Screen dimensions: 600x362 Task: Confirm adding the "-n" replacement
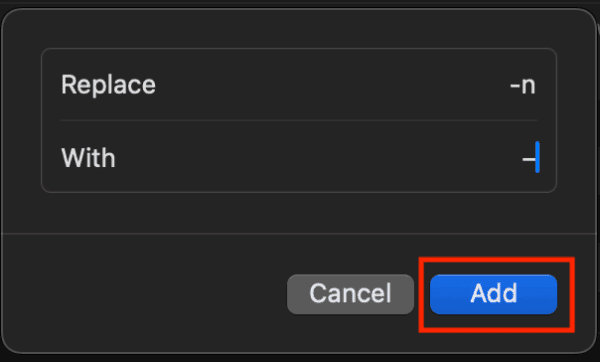[493, 294]
